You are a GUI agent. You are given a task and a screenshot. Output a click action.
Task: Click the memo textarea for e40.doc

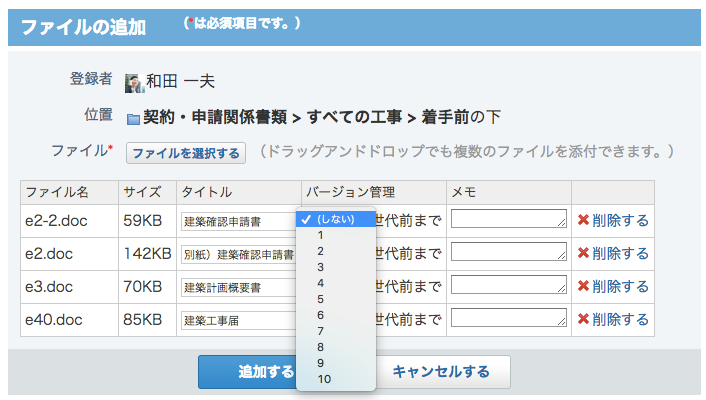(x=508, y=319)
